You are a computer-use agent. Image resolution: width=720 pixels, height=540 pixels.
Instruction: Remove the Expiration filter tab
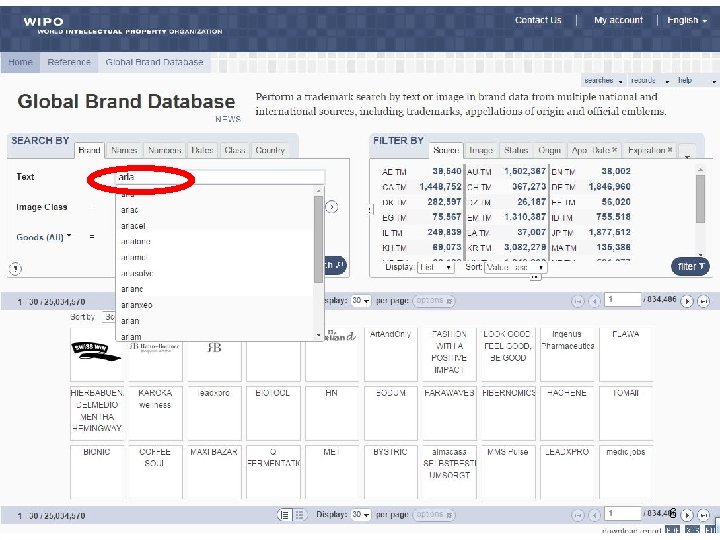click(x=669, y=150)
